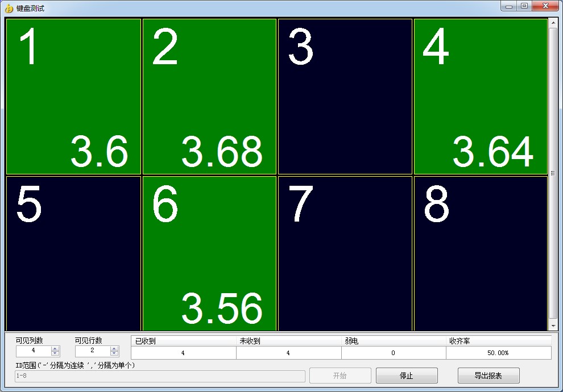Increase the 可见行数 value with up arrow
Image resolution: width=563 pixels, height=392 pixels.
point(114,348)
